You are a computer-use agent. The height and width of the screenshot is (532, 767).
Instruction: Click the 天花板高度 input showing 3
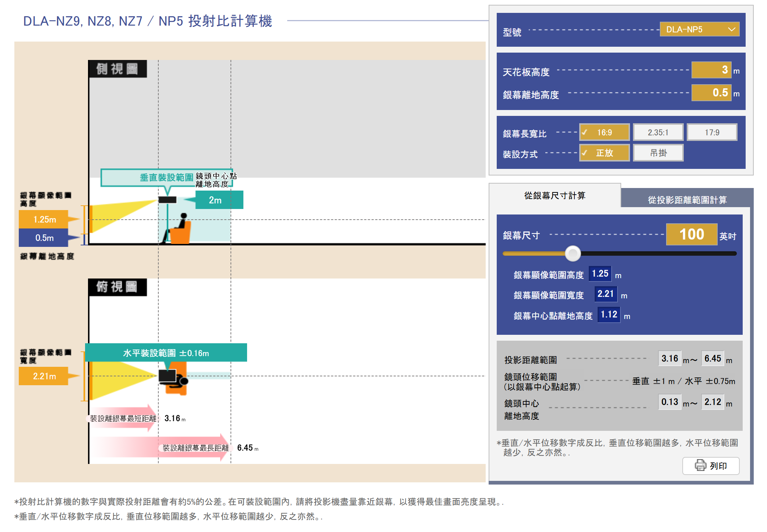(711, 70)
